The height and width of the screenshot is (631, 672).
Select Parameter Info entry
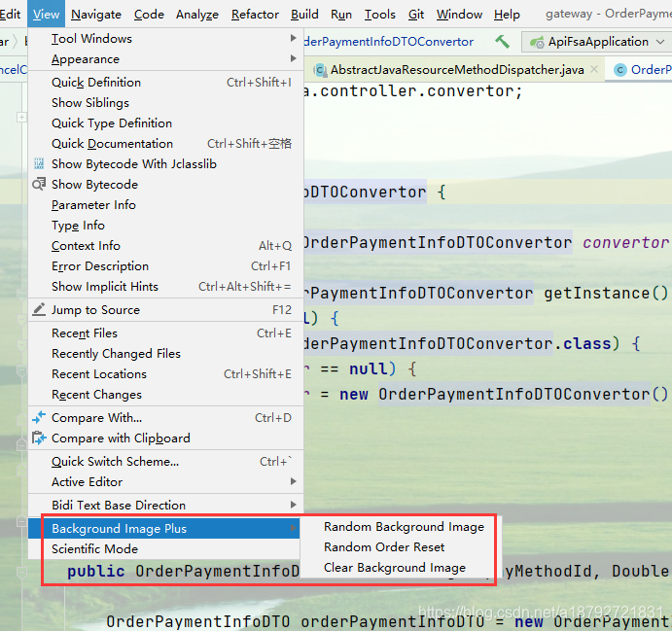pos(166,205)
